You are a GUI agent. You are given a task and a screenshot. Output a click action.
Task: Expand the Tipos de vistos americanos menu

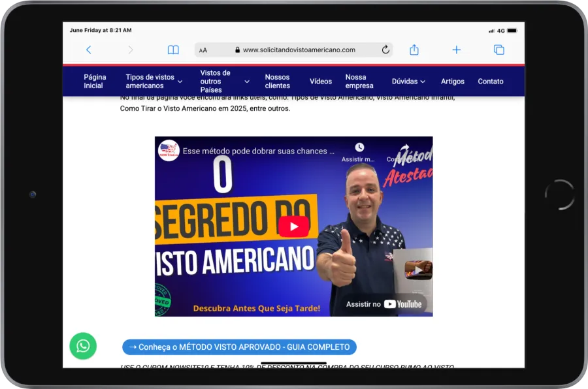coord(153,81)
